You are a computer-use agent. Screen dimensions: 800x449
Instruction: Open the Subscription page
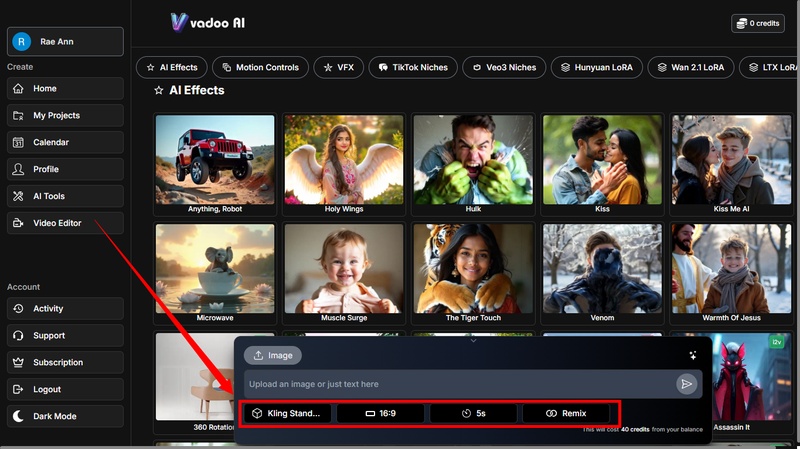[65, 362]
